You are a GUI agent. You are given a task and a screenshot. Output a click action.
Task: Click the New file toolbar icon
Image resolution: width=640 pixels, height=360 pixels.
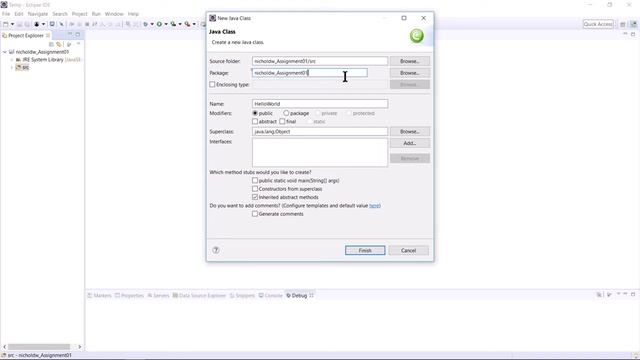[x=5, y=24]
